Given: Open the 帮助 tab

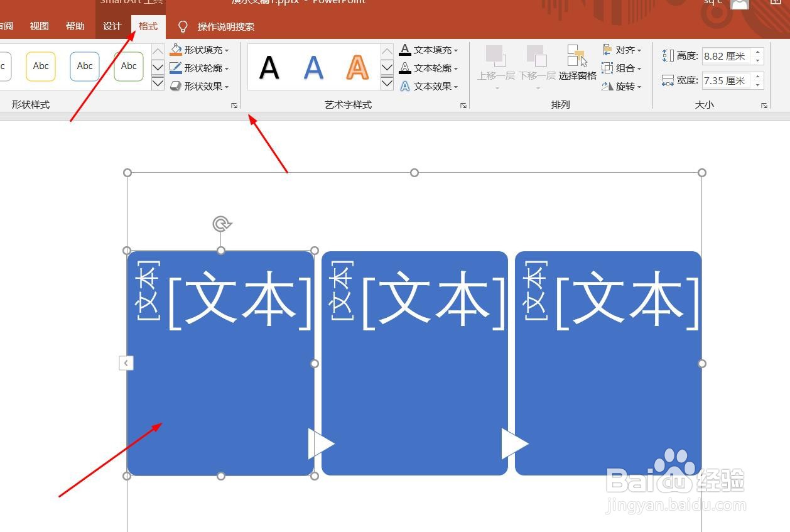Looking at the screenshot, I should point(75,26).
